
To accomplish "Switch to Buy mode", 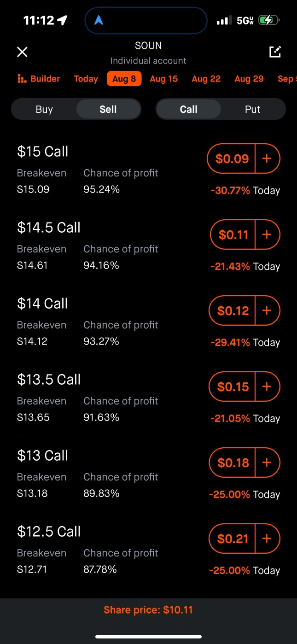I will [44, 109].
